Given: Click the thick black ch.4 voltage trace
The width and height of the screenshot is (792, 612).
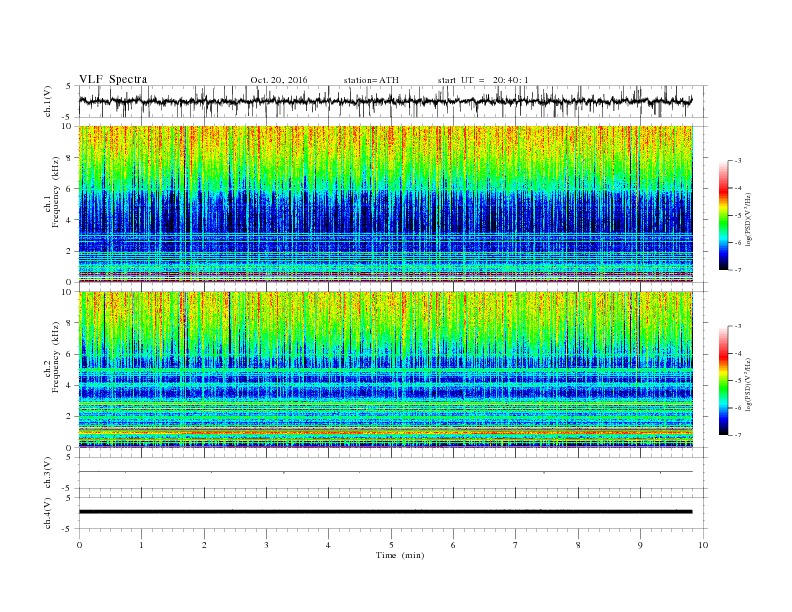Looking at the screenshot, I should point(386,512).
